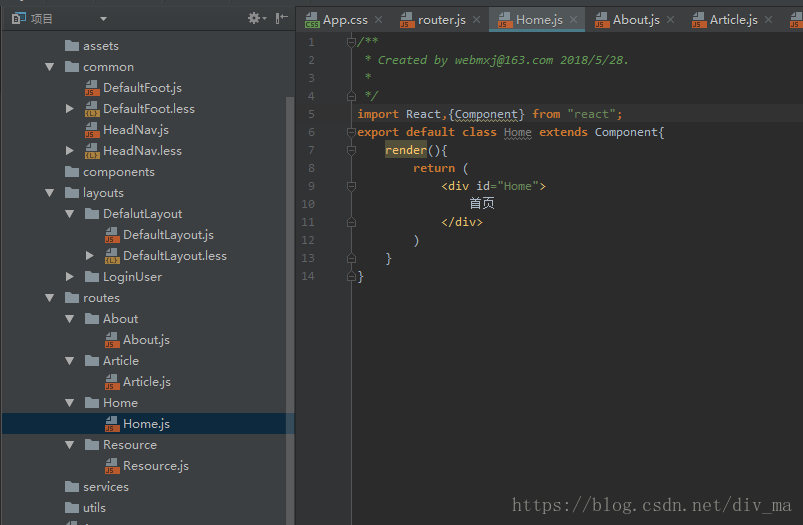
Task: Fold the render method at line 7
Action: point(351,150)
